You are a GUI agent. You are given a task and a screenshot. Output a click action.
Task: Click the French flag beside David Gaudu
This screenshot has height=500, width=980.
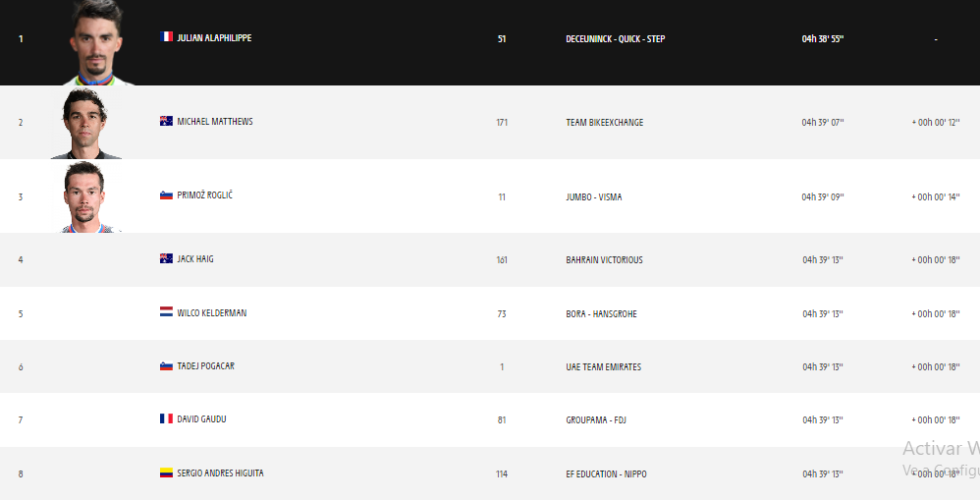(166, 418)
